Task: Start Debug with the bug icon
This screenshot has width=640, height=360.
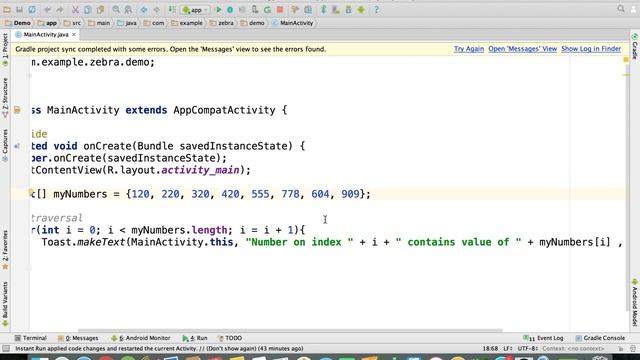Action: point(230,9)
